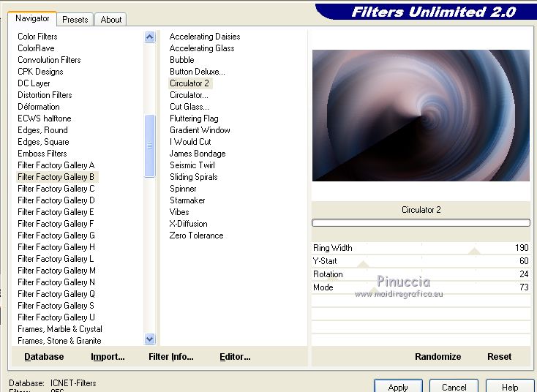The height and width of the screenshot is (392, 537).
Task: Select ColorRave category
Action: point(36,48)
